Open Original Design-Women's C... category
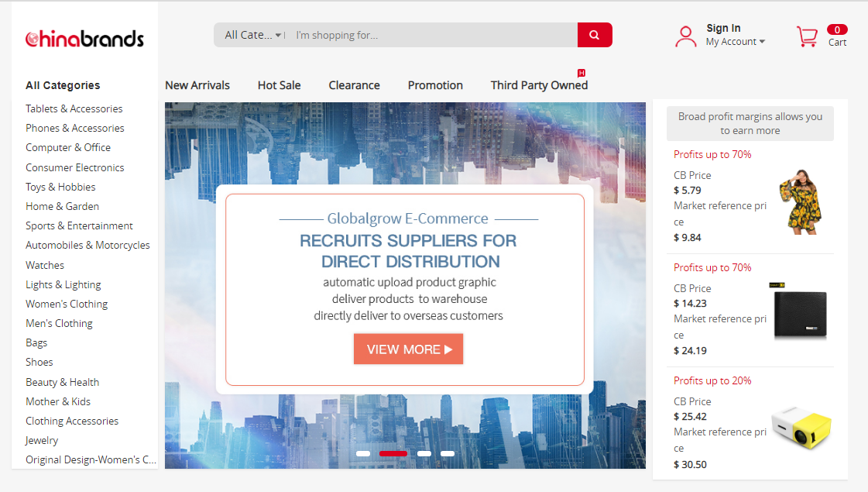The width and height of the screenshot is (868, 492). coord(91,459)
